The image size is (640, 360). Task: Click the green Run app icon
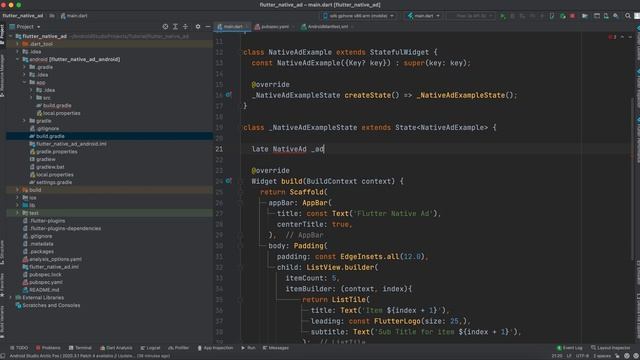pos(503,16)
